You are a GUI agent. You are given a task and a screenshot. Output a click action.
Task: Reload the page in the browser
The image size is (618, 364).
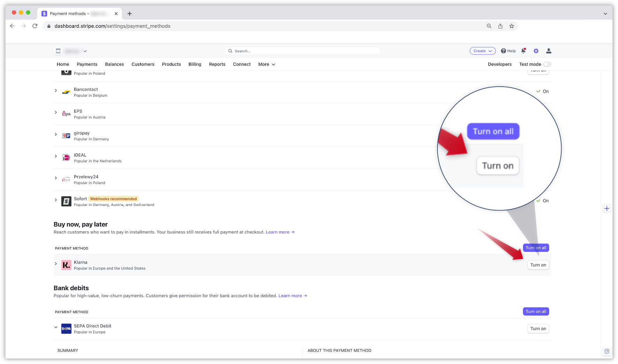[35, 26]
